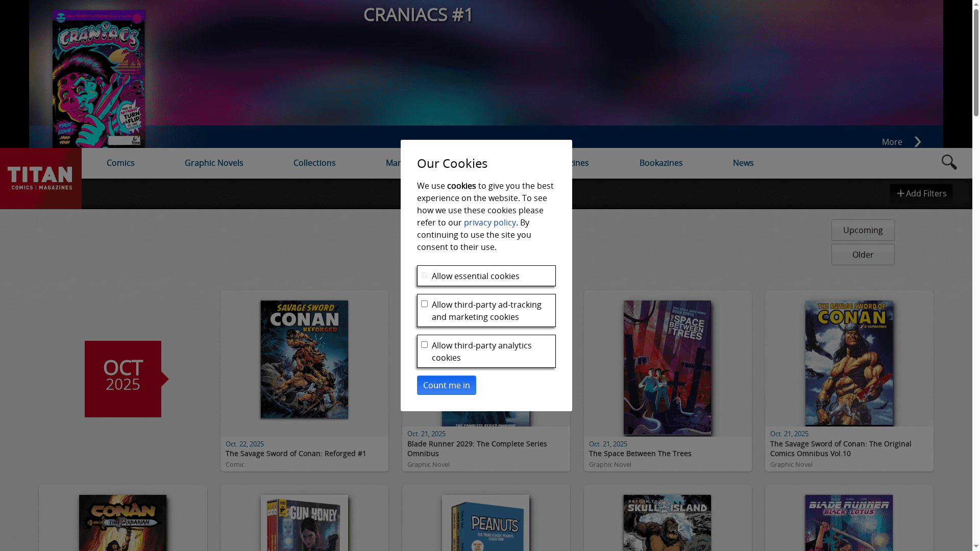The height and width of the screenshot is (551, 980).
Task: Enable third-party ad-tracking and marketing cookies
Action: coord(424,304)
